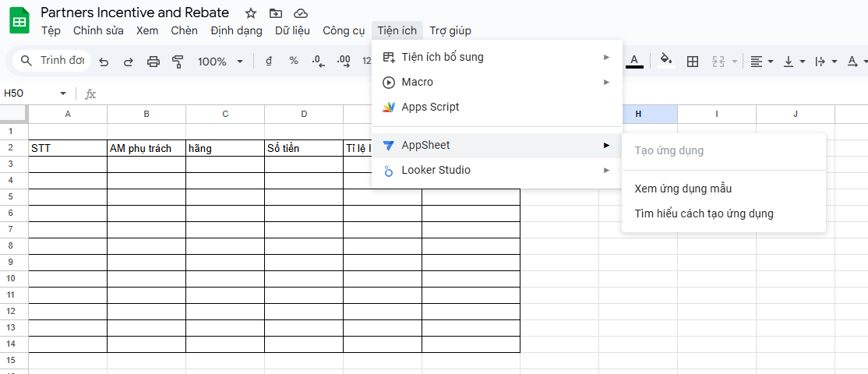Select Looker Studio menu entry
This screenshot has width=868, height=374.
[x=436, y=170]
